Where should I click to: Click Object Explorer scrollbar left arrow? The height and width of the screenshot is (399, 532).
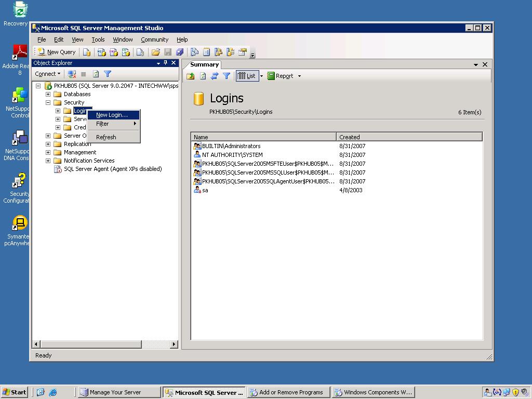coord(36,344)
